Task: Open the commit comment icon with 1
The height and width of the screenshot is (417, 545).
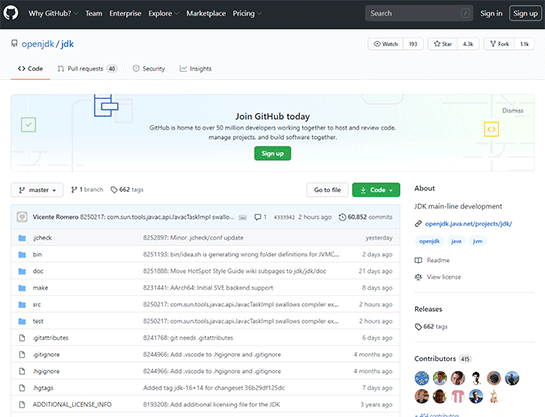Action: tap(260, 217)
